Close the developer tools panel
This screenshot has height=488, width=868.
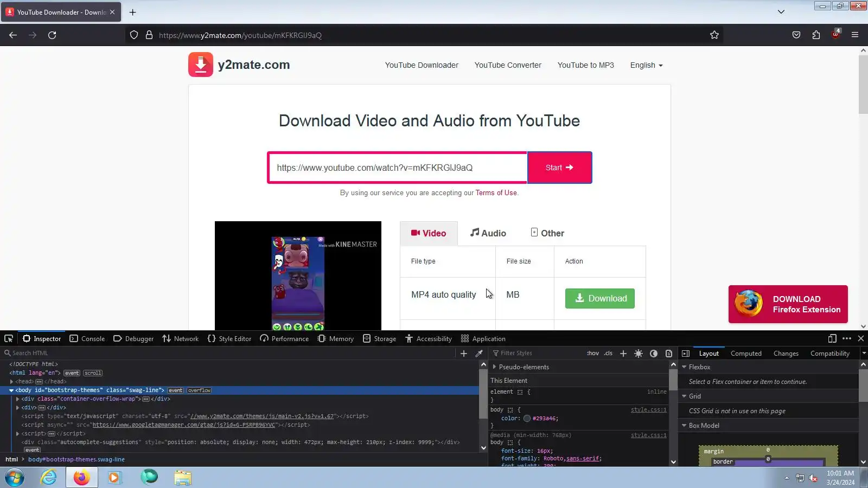click(x=861, y=338)
